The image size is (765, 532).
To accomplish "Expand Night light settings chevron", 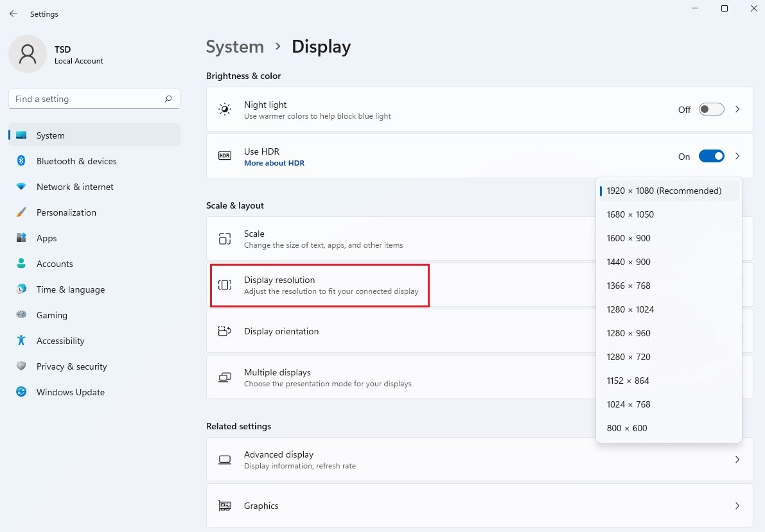I will pos(737,110).
